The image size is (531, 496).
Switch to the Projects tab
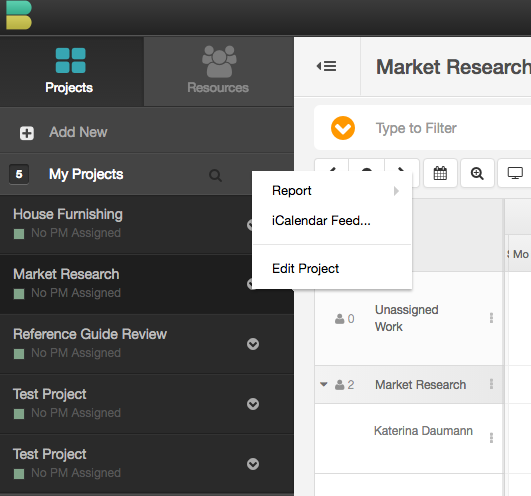point(70,71)
